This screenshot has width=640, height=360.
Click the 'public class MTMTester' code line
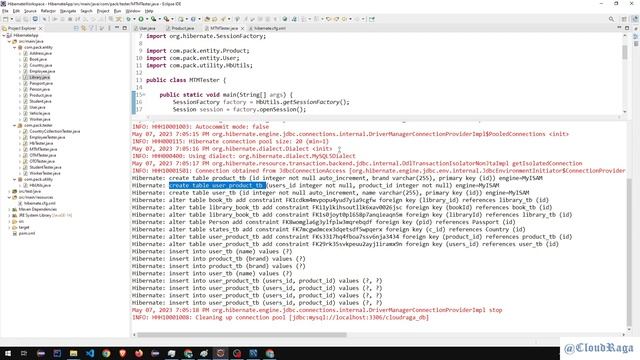pos(186,80)
